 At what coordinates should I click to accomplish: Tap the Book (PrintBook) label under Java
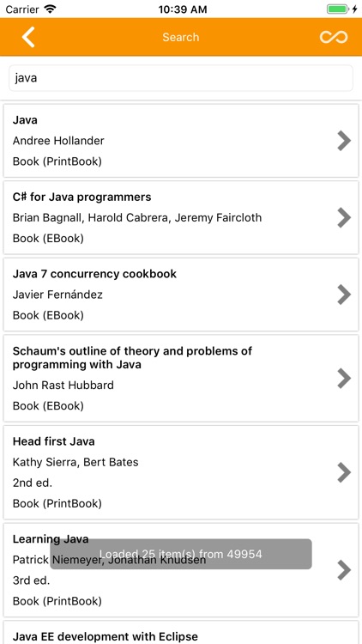(57, 161)
